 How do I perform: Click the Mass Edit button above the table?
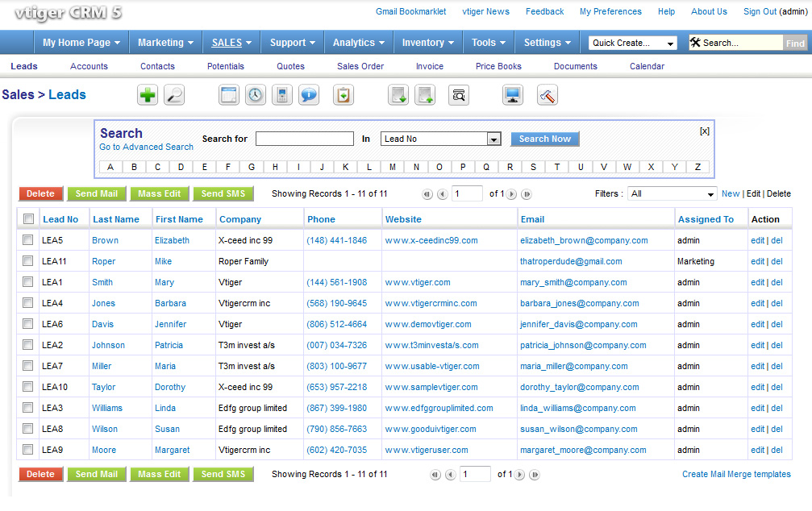click(160, 193)
